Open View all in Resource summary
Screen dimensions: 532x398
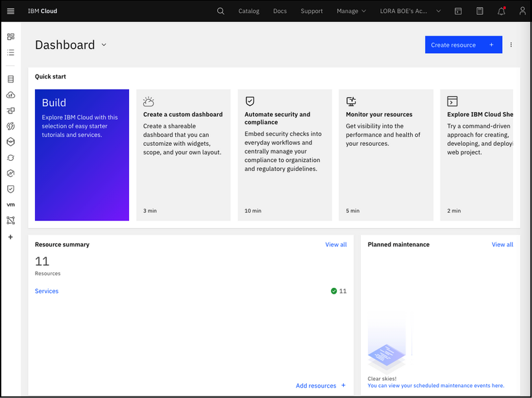click(x=335, y=244)
